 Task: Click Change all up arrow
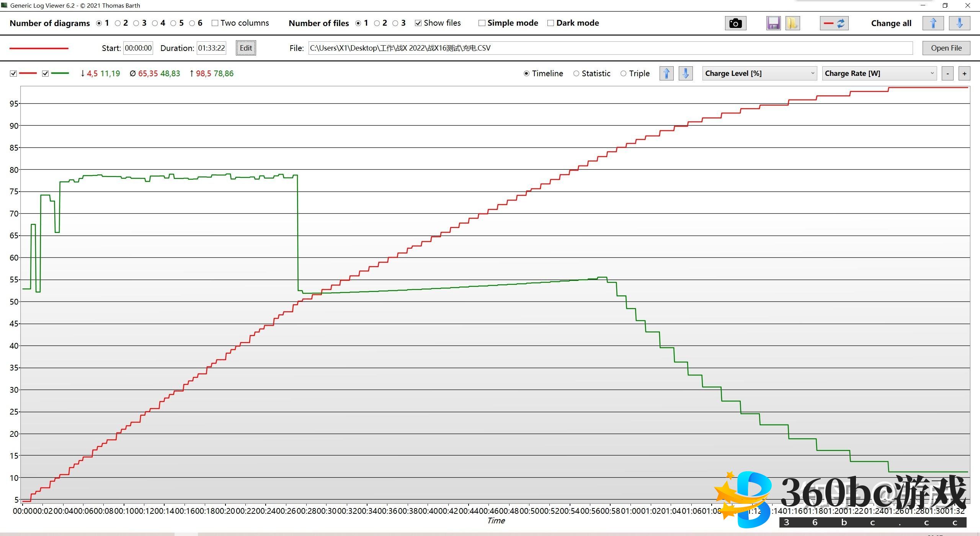point(933,23)
